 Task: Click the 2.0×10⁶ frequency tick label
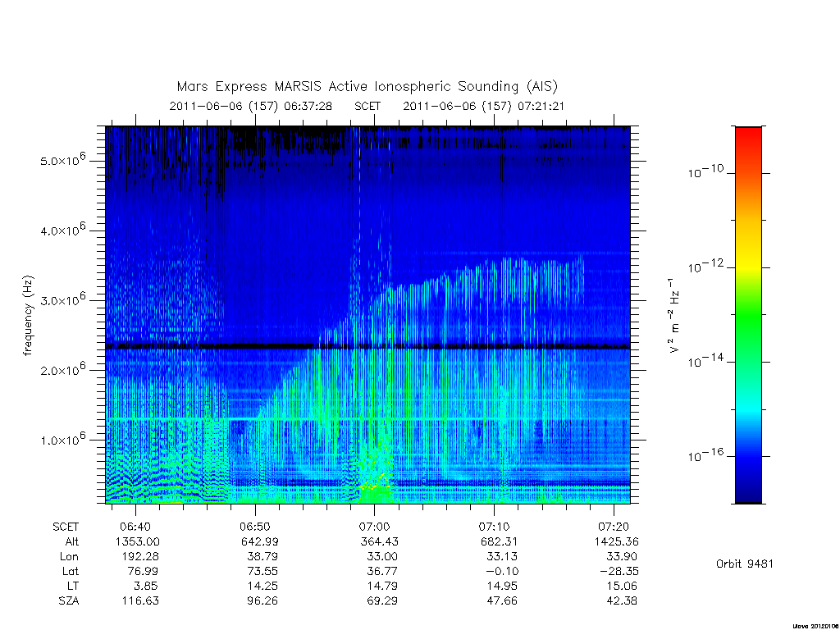[62, 370]
